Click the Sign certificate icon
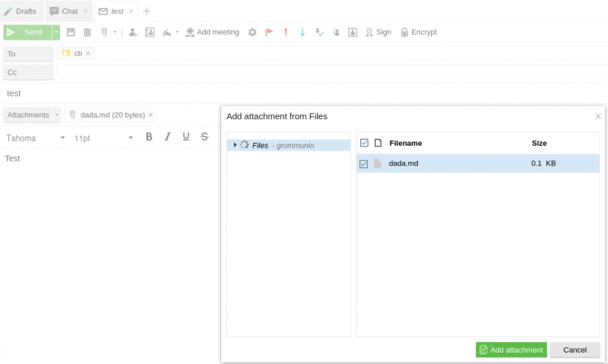This screenshot has height=364, width=608. click(378, 33)
